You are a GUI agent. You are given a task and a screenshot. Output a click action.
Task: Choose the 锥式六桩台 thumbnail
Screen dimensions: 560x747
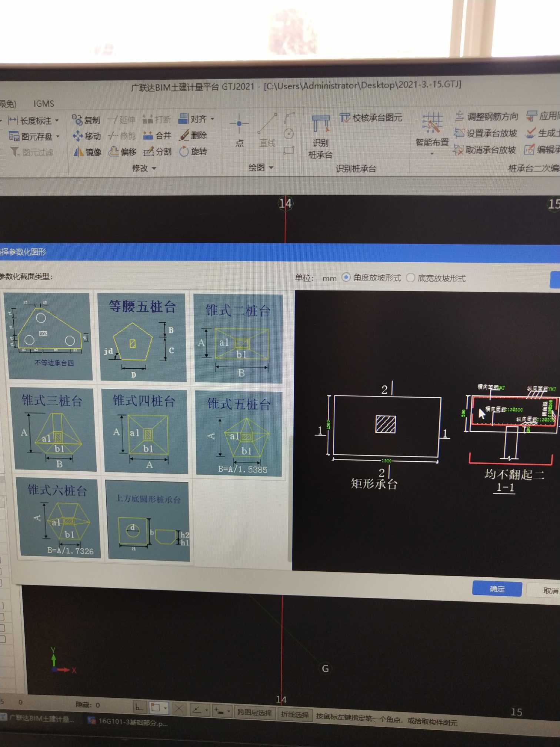pos(58,518)
